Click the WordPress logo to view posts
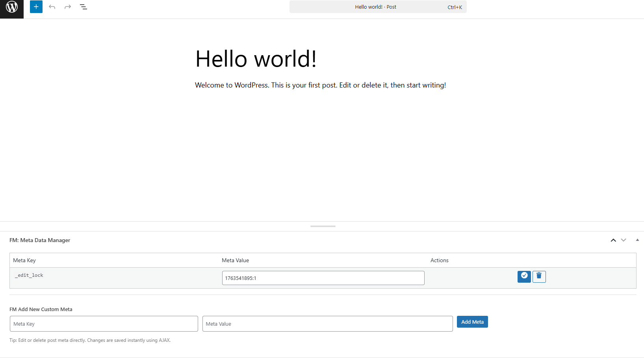This screenshot has height=358, width=644. pos(12,7)
